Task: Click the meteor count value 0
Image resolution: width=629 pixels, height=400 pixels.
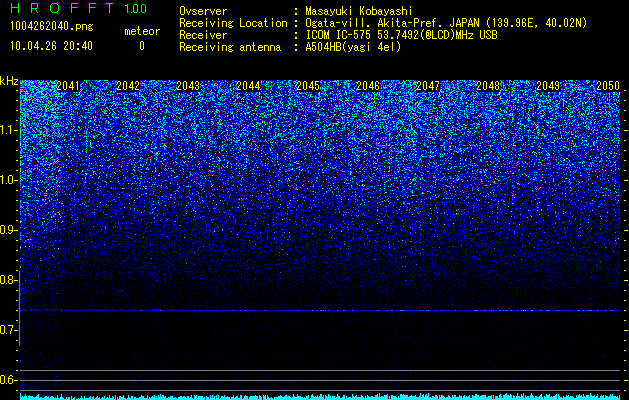Action: pyautogui.click(x=142, y=46)
